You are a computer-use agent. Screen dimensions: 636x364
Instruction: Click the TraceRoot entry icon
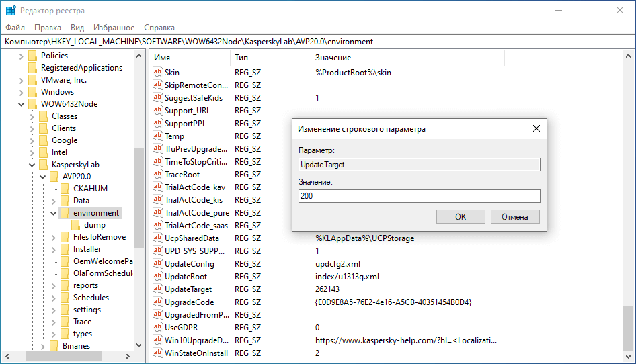pyautogui.click(x=158, y=175)
